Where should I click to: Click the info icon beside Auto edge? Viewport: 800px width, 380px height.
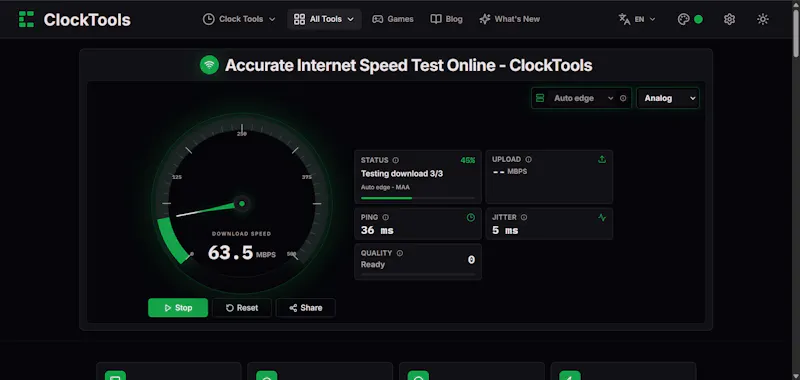click(x=623, y=98)
